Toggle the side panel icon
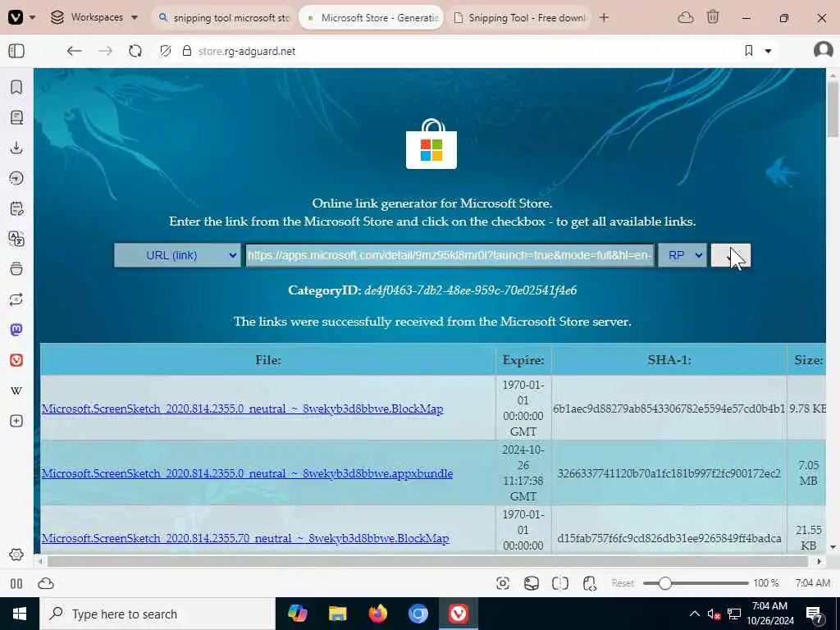 pos(16,51)
